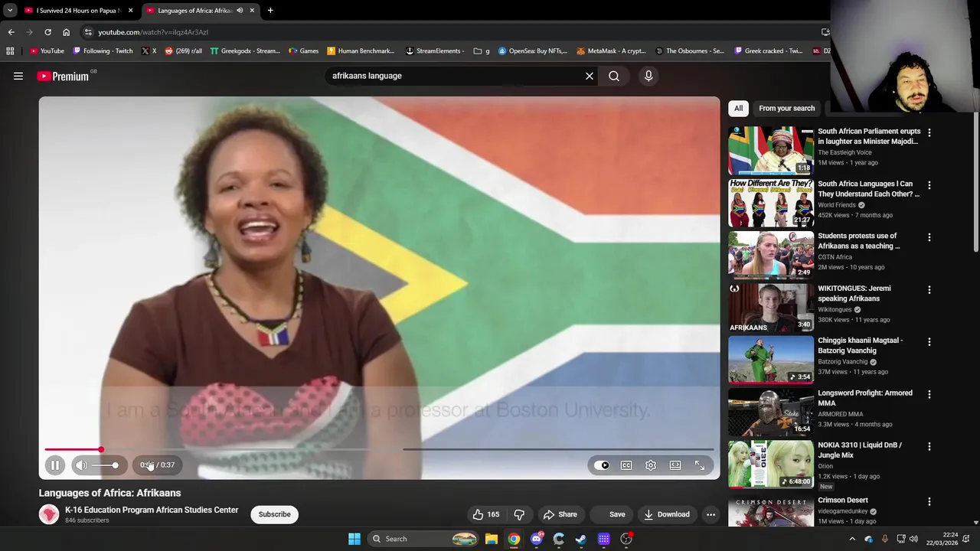This screenshot has height=551, width=980.
Task: Open 'How Different Are They?' video thumbnail
Action: coord(771,203)
